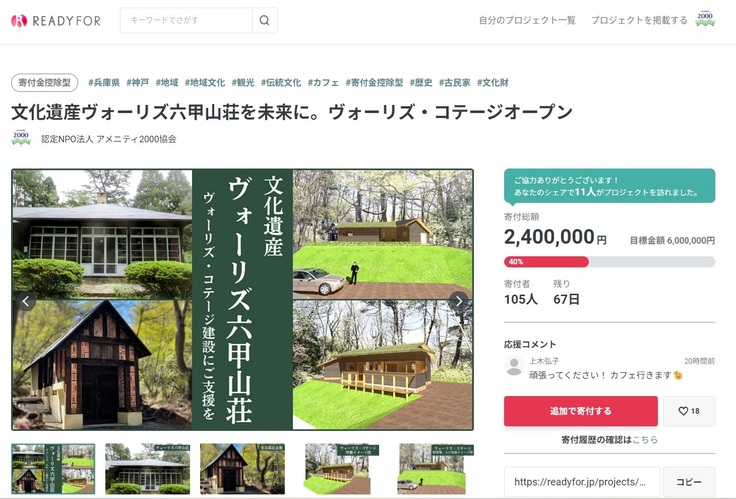Select the #兵庫県 hashtag
The width and height of the screenshot is (736, 499).
(x=104, y=83)
